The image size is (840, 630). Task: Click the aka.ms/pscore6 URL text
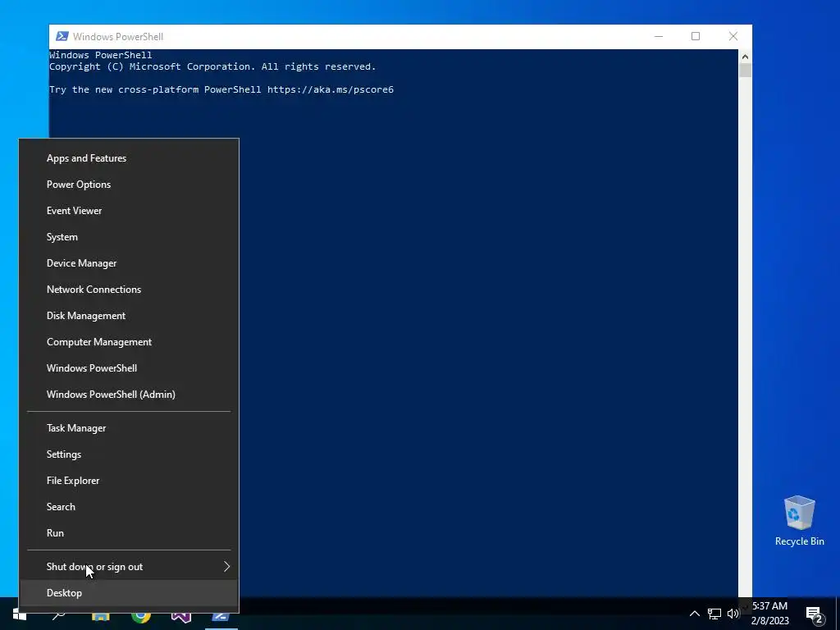331,89
